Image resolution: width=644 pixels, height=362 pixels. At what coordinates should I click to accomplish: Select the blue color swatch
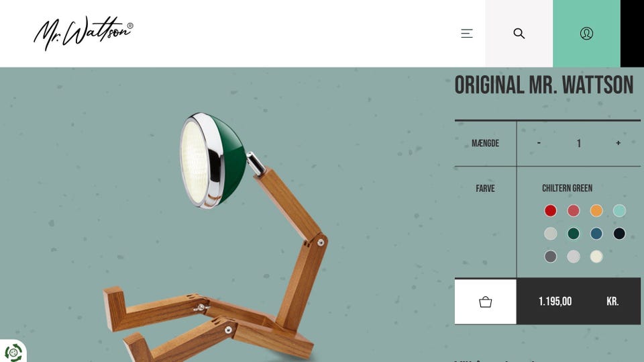(596, 234)
